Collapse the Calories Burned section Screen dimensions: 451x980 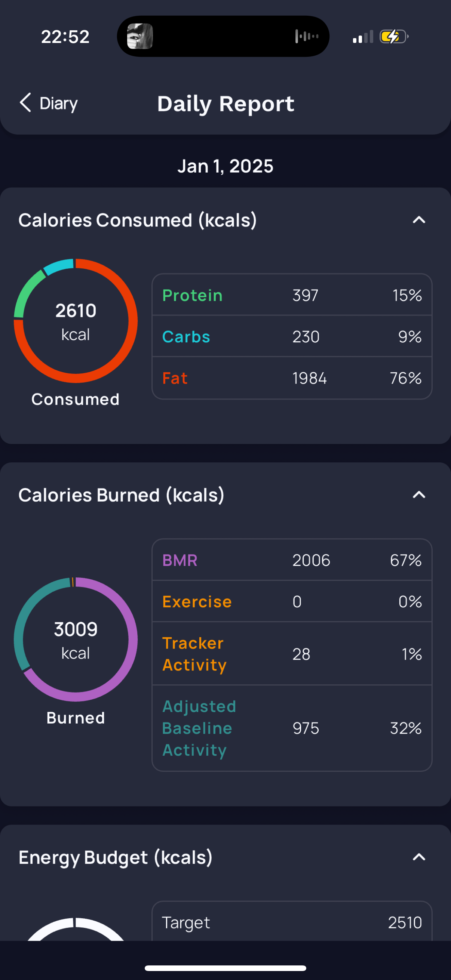tap(418, 494)
